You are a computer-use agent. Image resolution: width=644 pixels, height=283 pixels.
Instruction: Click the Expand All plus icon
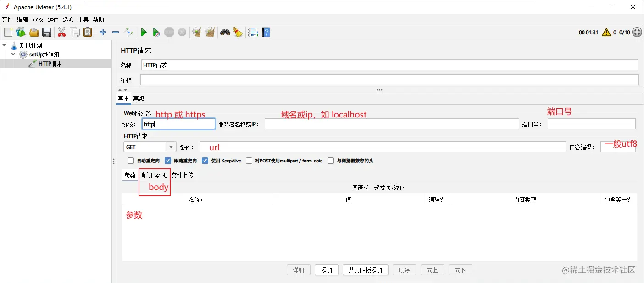[x=103, y=32]
